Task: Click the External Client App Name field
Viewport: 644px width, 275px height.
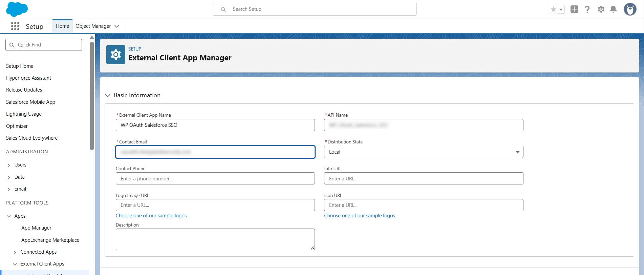Action: [215, 125]
